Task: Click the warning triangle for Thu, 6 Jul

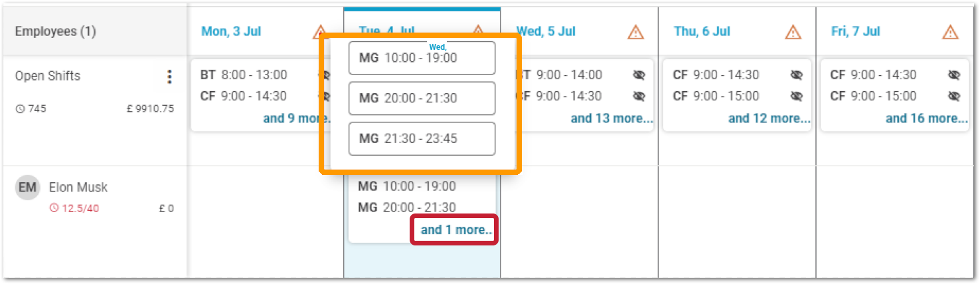Action: pyautogui.click(x=793, y=32)
